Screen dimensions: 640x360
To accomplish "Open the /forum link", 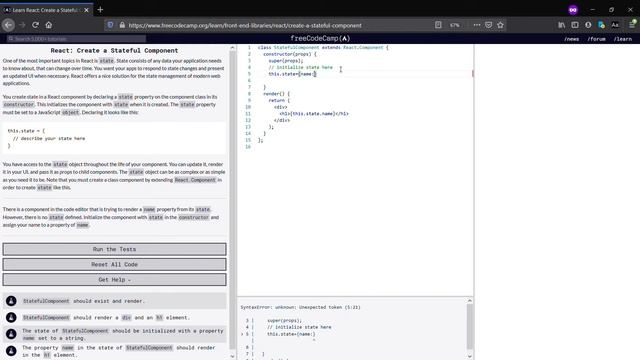I will point(596,39).
